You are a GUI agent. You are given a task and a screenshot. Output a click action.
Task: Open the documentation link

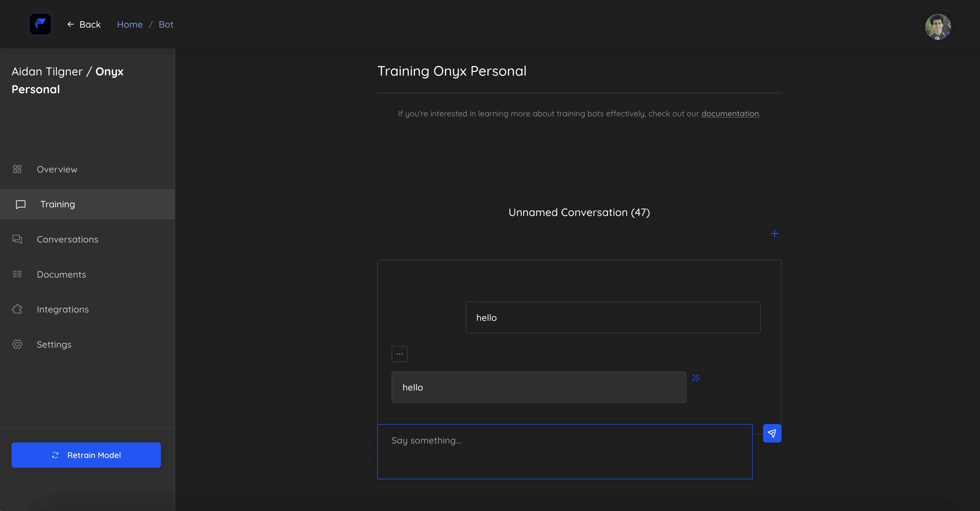click(730, 113)
